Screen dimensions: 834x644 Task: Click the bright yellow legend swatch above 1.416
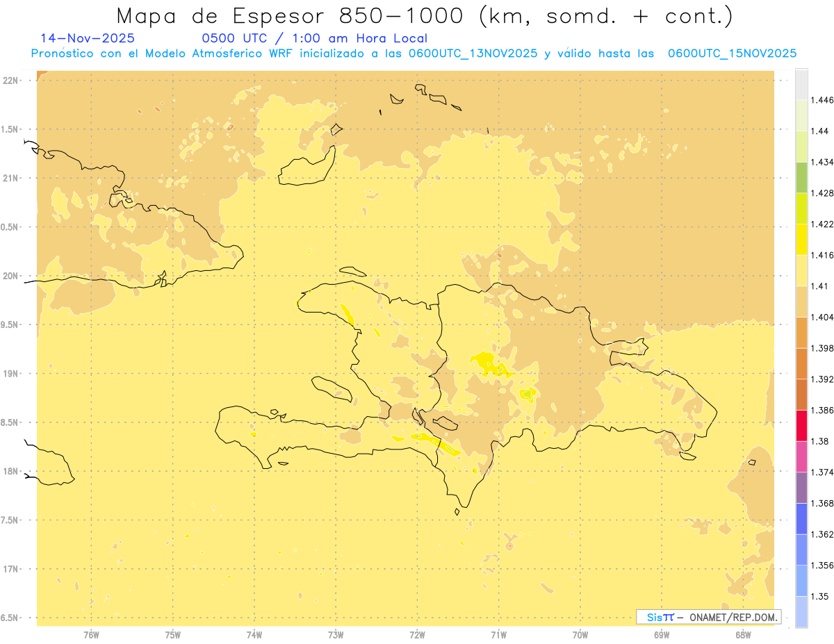(801, 239)
